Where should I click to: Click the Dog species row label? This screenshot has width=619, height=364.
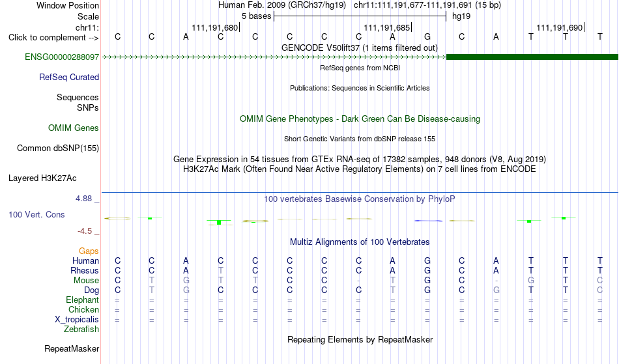point(91,290)
